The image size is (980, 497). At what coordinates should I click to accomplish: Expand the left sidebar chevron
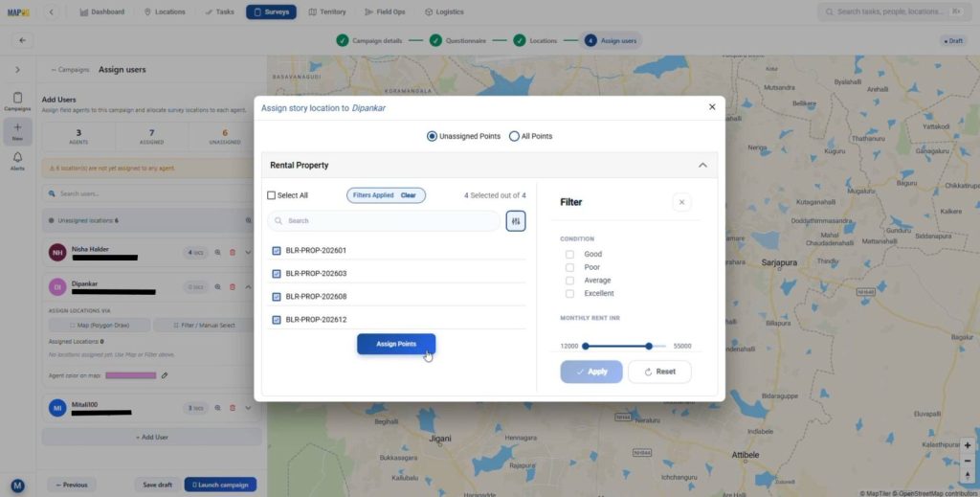[17, 70]
